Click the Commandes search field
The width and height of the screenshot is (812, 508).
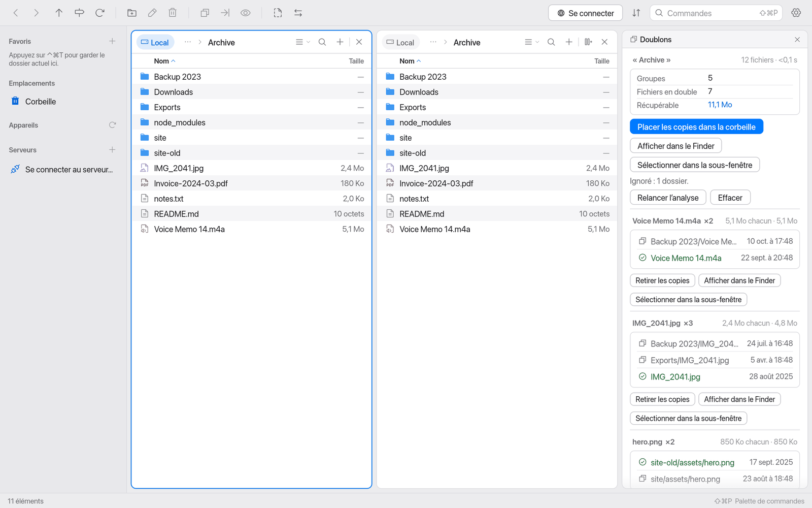[x=716, y=13]
